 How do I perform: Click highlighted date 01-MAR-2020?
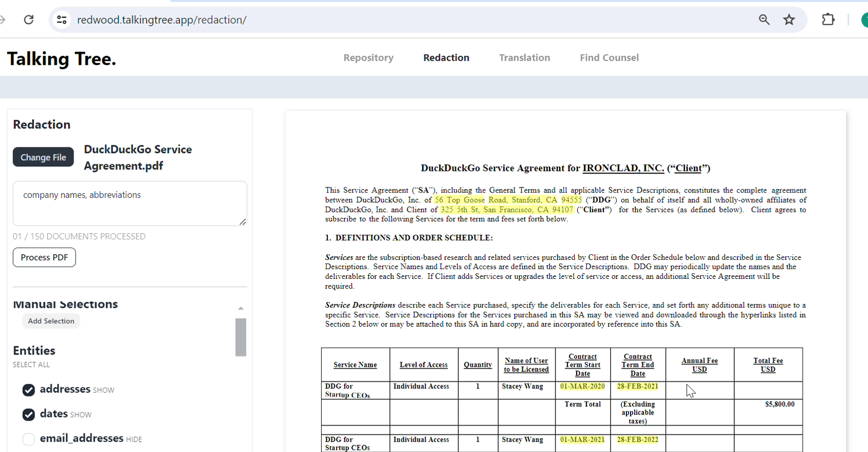[582, 386]
